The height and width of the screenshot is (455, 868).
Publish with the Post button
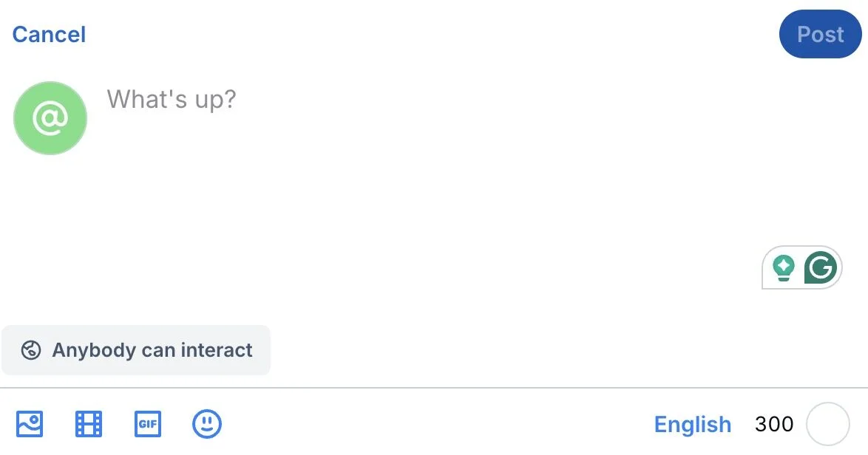pos(820,34)
